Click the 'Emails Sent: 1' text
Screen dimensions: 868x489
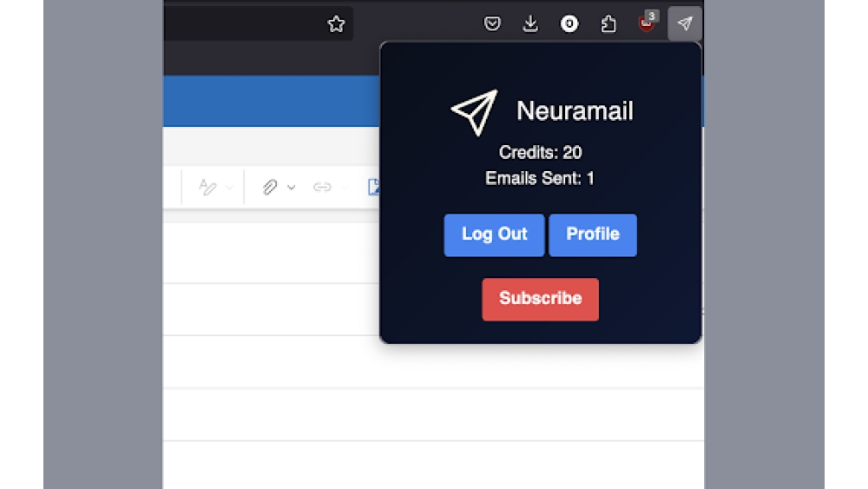tap(540, 178)
